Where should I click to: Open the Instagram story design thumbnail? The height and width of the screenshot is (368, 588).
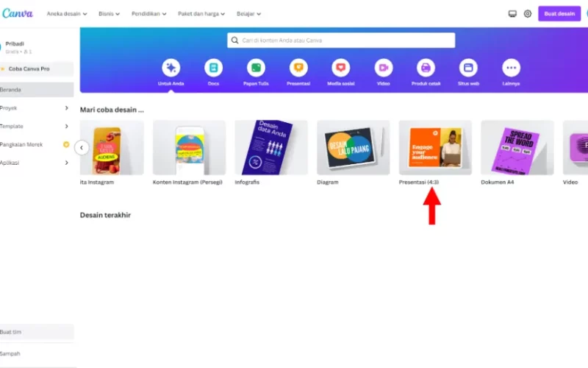[112, 148]
